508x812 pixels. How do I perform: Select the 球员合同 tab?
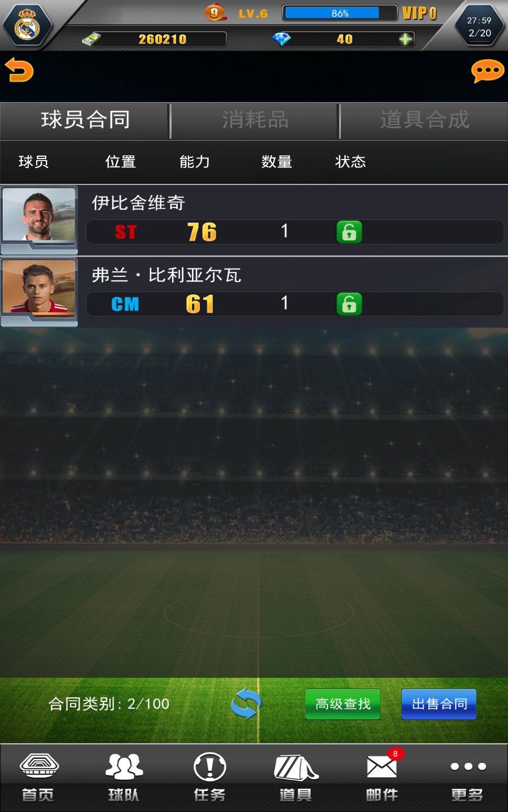(x=85, y=120)
